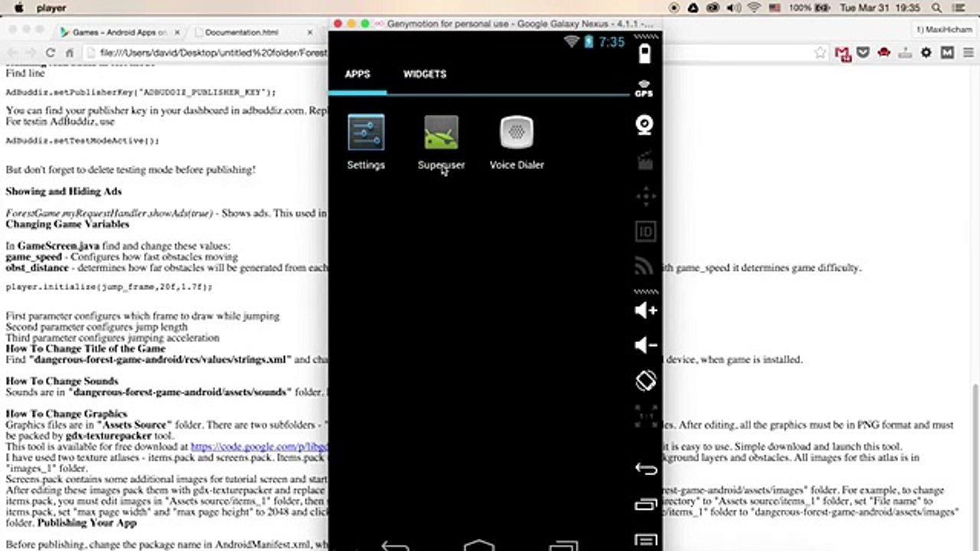This screenshot has height=551, width=980.
Task: Click the Chrome home button
Action: click(70, 53)
